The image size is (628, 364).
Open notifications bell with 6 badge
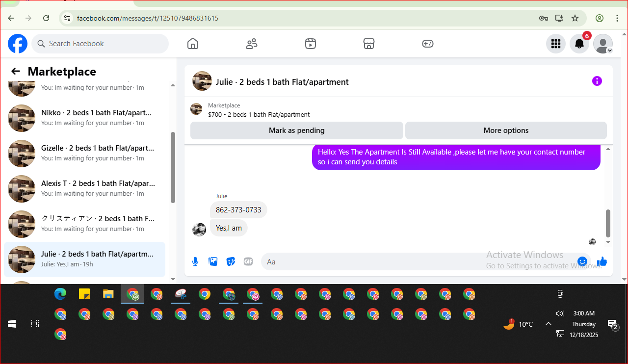click(x=579, y=44)
